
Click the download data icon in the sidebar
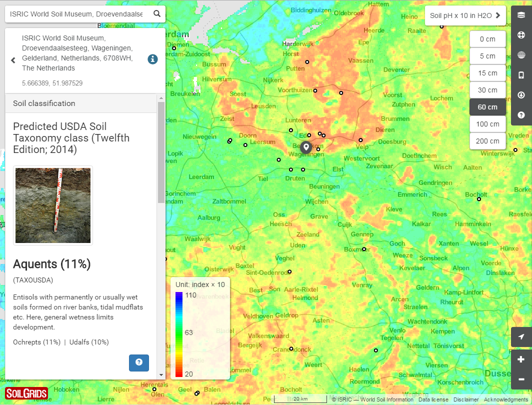pyautogui.click(x=521, y=95)
